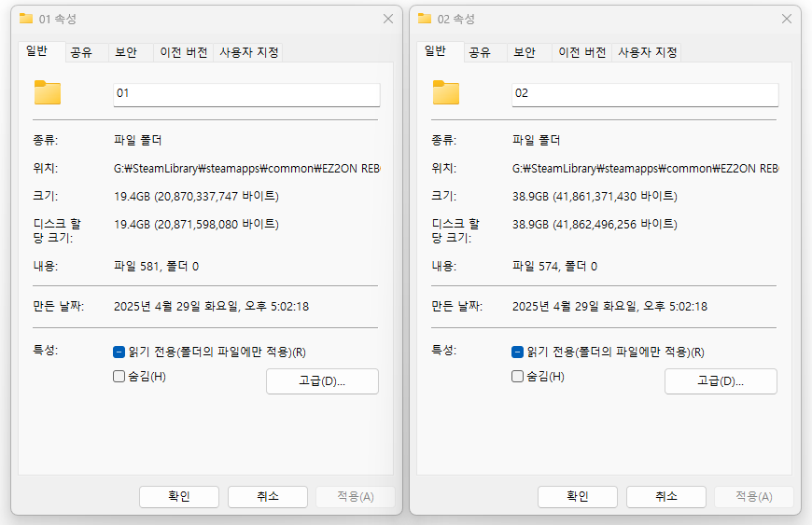Close the 01 속성 dialog window

click(387, 19)
